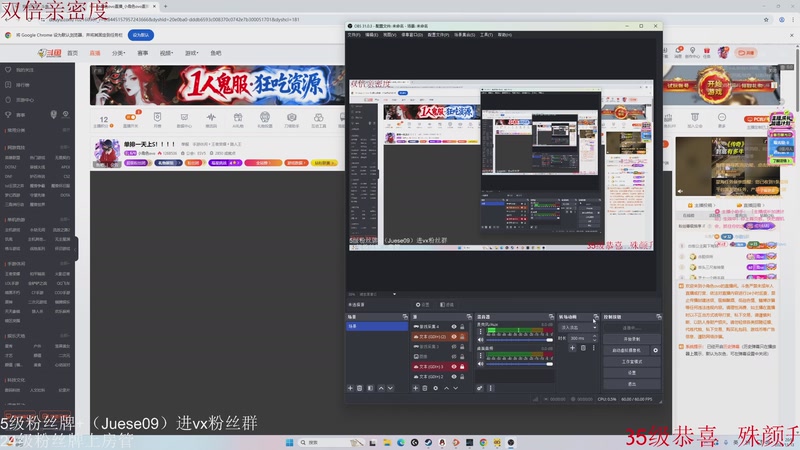Add a new source in OBS
800x450 pixels.
tap(415, 388)
